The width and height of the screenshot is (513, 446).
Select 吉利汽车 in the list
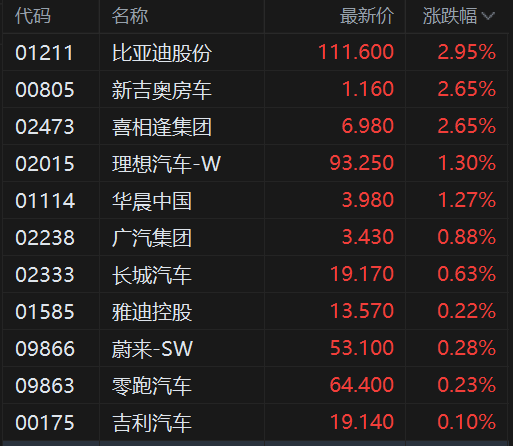click(255, 422)
